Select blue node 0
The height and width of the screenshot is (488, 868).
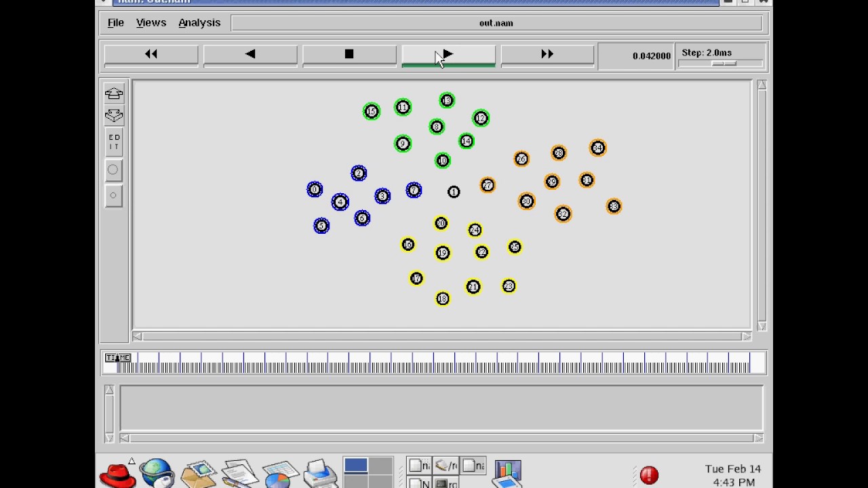pos(315,190)
